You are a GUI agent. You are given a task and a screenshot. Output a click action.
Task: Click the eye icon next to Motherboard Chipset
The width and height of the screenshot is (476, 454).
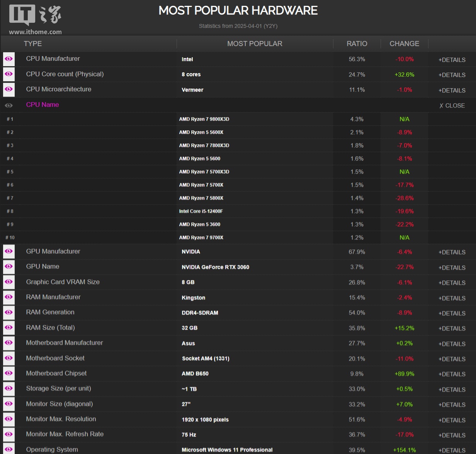tap(8, 373)
